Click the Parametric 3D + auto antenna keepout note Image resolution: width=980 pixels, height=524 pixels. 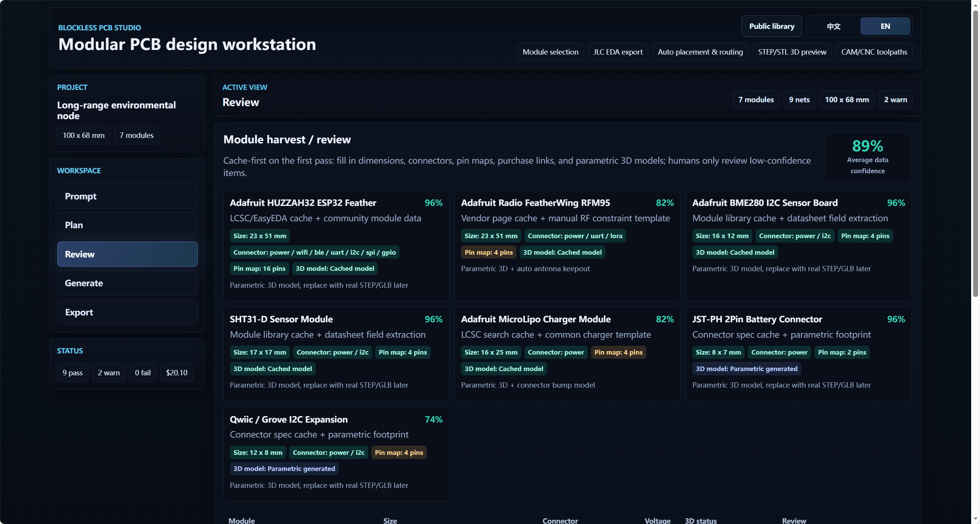click(525, 269)
